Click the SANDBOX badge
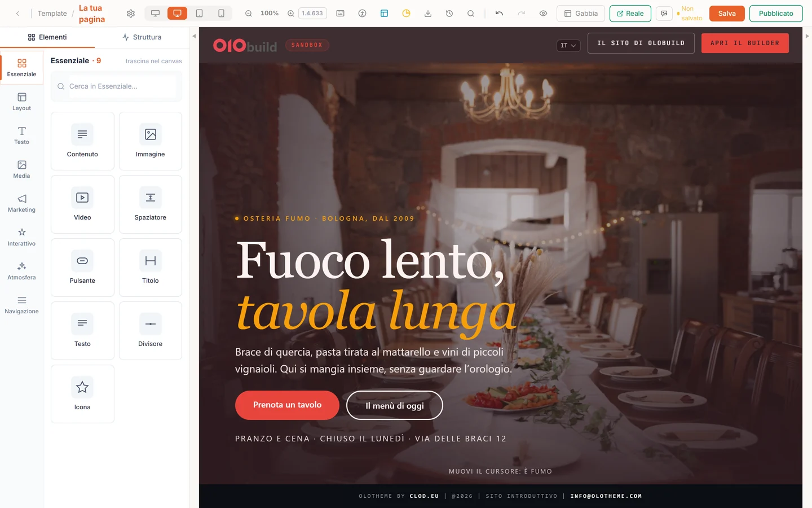This screenshot has height=508, width=812. (x=307, y=45)
